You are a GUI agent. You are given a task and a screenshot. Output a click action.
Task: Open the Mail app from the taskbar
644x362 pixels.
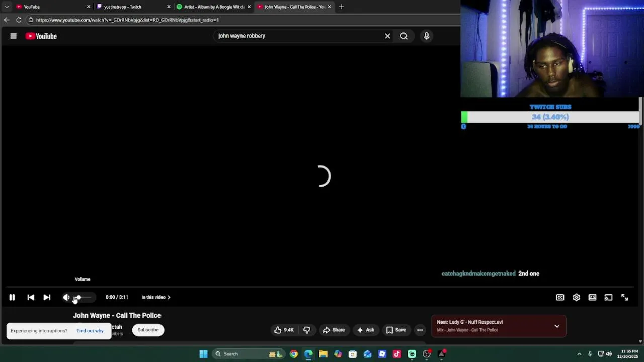point(367,354)
